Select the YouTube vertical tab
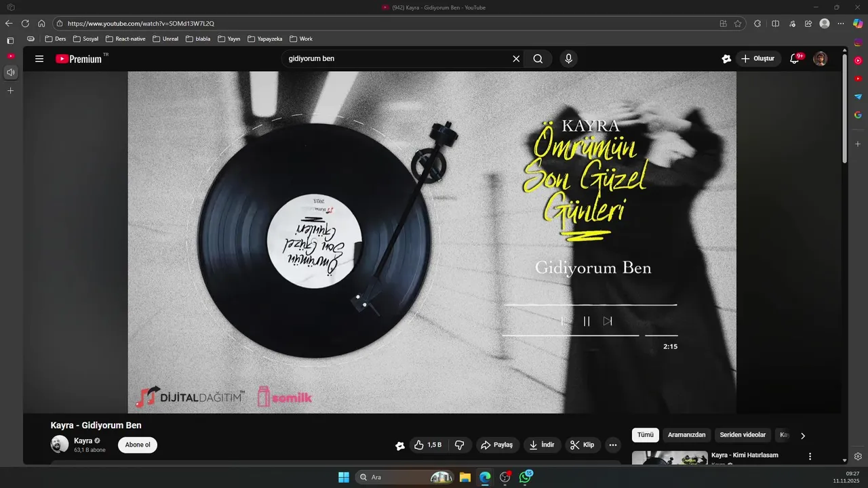This screenshot has width=868, height=488. pos(10,56)
